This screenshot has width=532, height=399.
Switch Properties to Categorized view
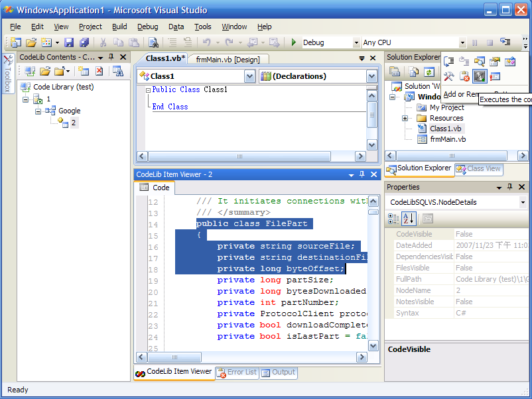point(393,219)
